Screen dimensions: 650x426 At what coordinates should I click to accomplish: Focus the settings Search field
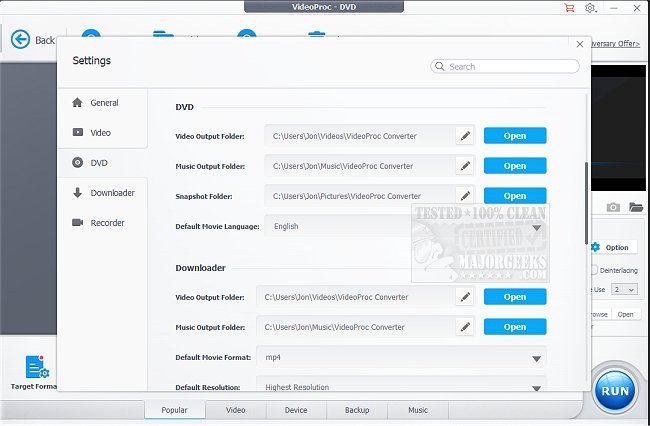505,66
